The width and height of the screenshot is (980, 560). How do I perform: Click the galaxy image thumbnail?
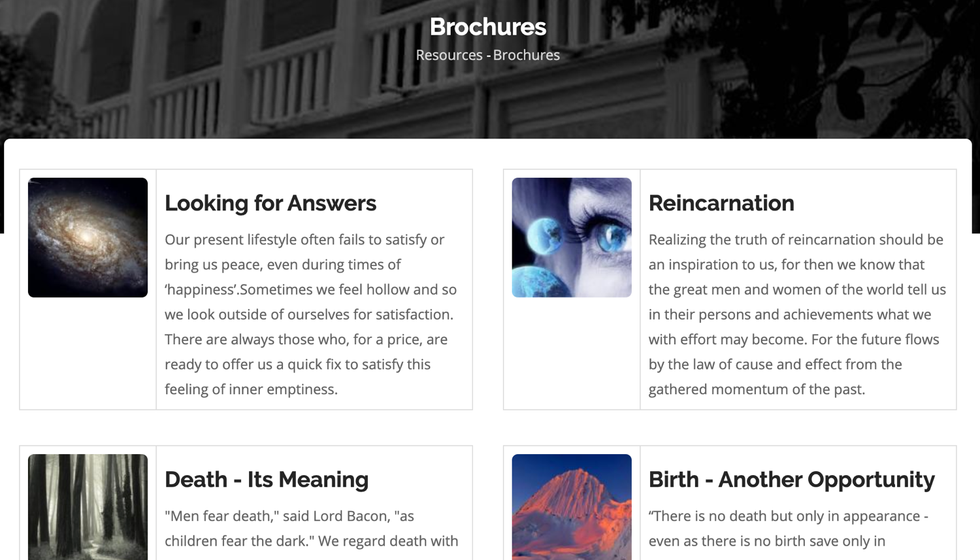coord(88,237)
